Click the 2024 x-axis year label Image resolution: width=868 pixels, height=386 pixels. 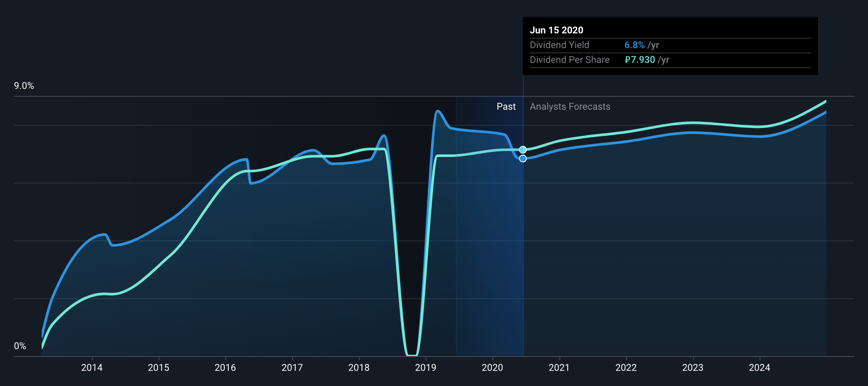(759, 368)
